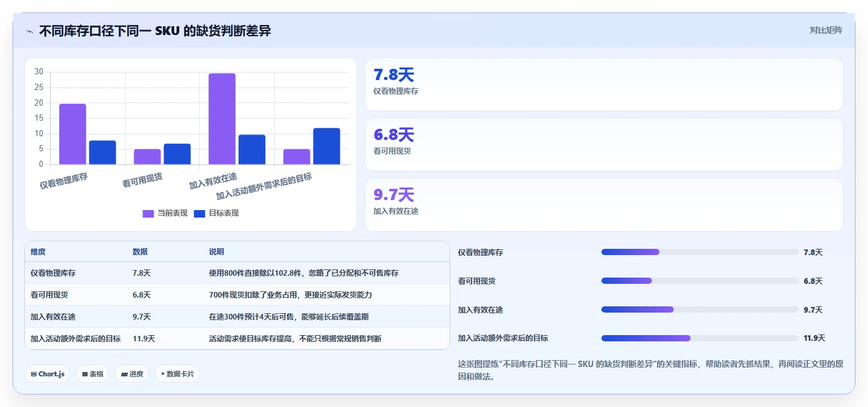
Task: Click the 7.8天 value in progress list
Action: tap(813, 252)
